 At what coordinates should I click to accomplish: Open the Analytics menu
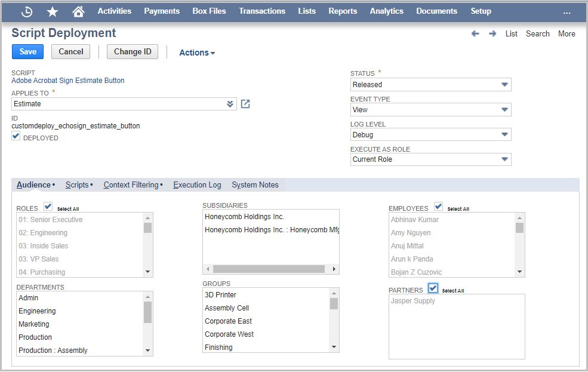click(386, 11)
